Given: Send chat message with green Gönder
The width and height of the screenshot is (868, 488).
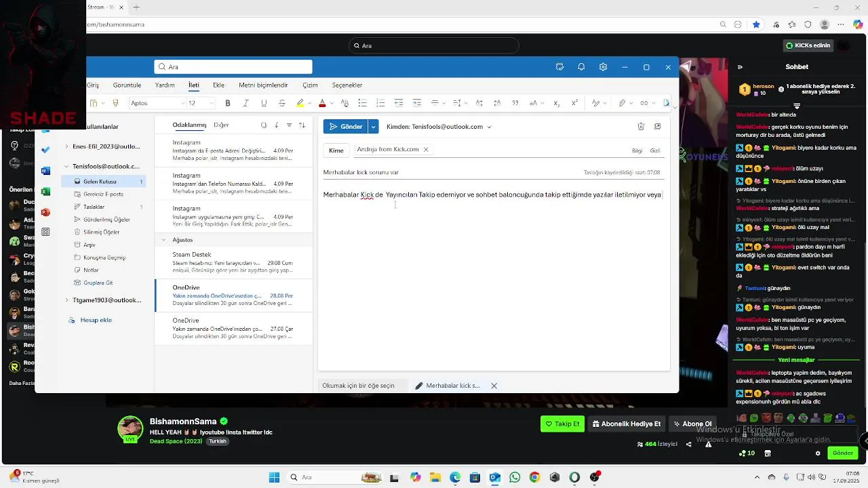Looking at the screenshot, I should coord(843,453).
